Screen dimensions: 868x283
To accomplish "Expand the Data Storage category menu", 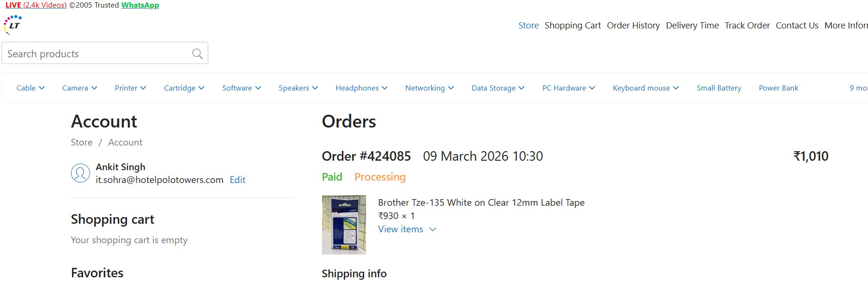I will (498, 88).
